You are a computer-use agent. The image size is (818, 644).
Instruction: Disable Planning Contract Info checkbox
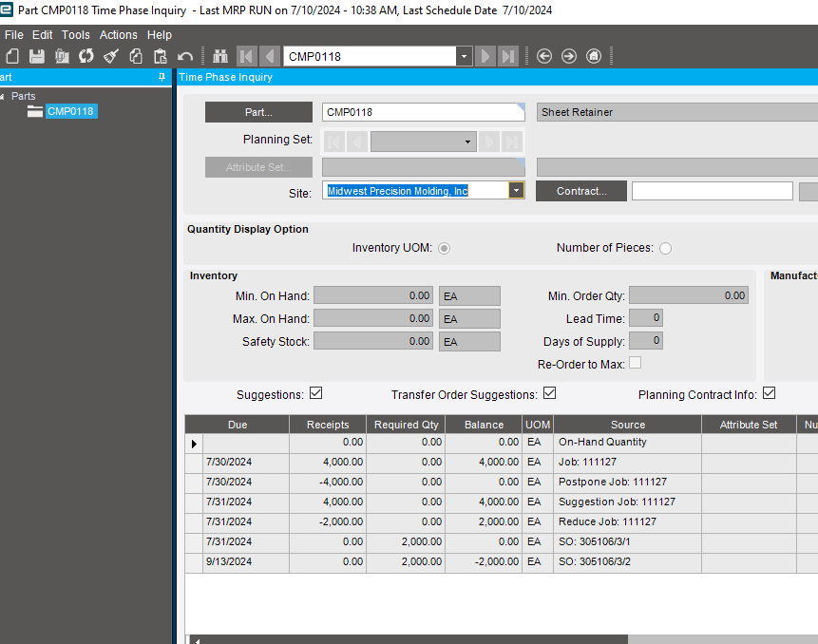tap(769, 393)
